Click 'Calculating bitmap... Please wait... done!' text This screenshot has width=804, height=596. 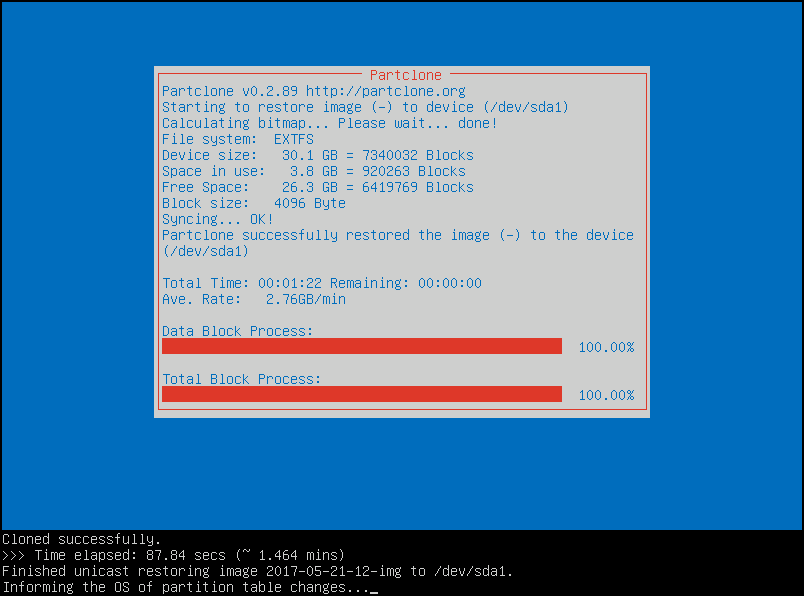pyautogui.click(x=329, y=123)
